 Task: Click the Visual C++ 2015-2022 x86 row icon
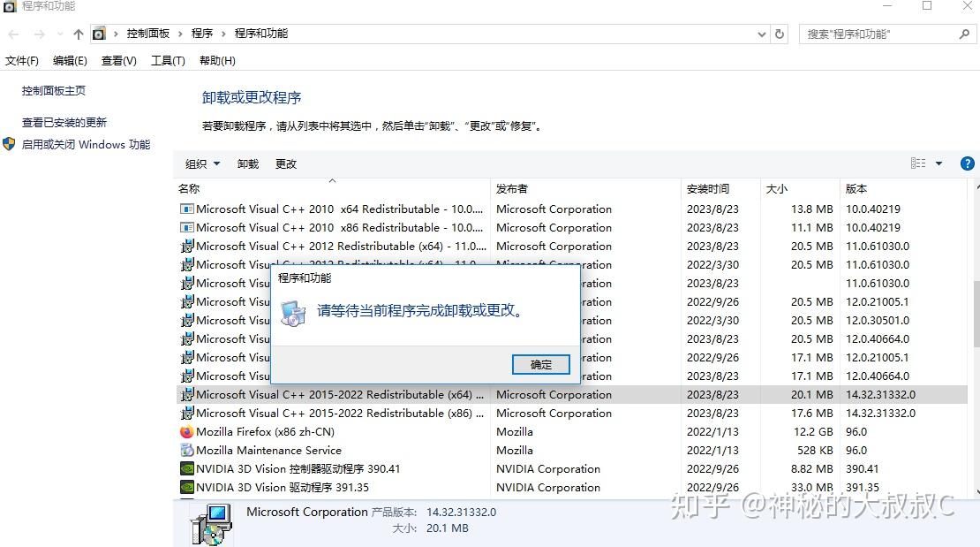pos(186,413)
